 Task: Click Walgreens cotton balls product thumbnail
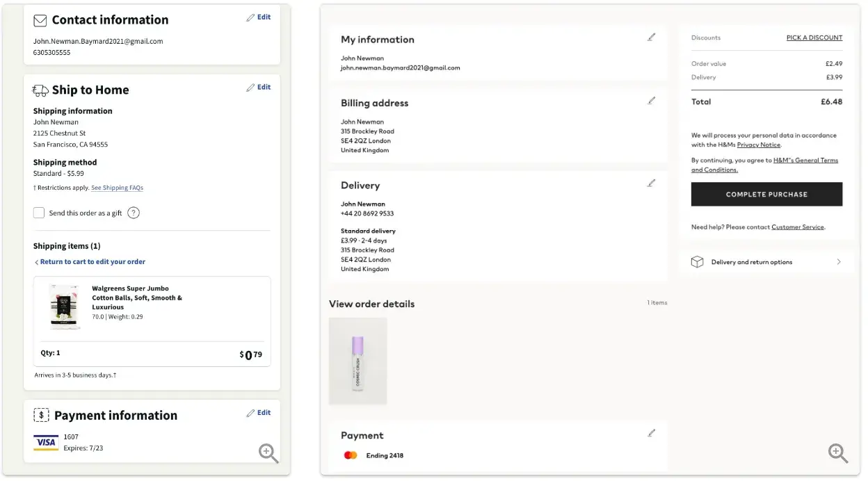65,307
